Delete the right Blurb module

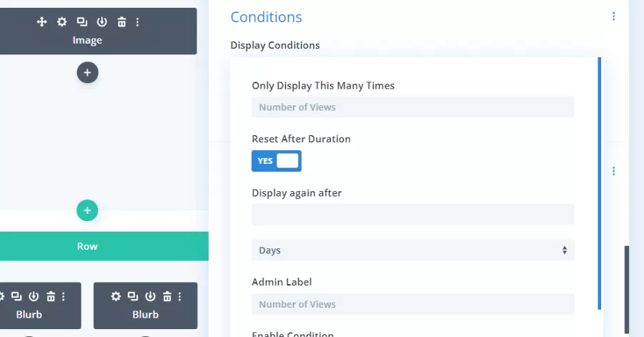point(167,296)
